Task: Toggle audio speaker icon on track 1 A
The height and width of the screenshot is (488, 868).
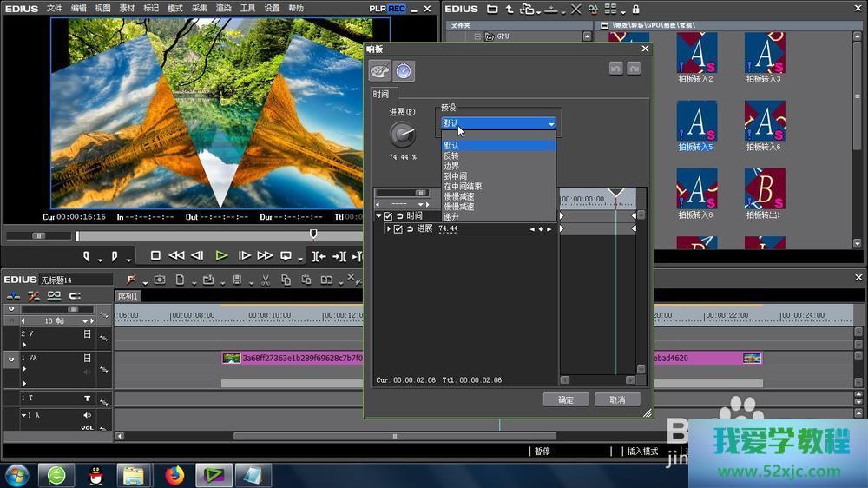Action: pyautogui.click(x=87, y=415)
